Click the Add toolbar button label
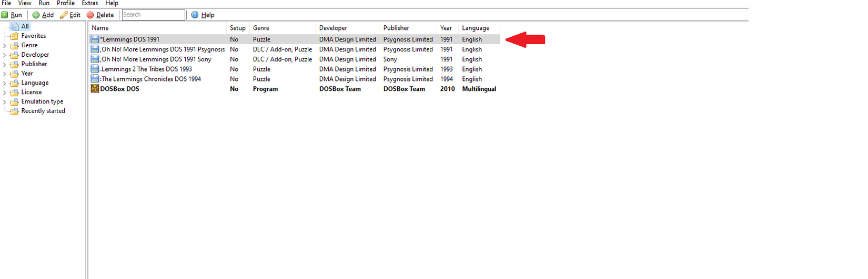Image resolution: width=868 pixels, height=279 pixels. [48, 15]
